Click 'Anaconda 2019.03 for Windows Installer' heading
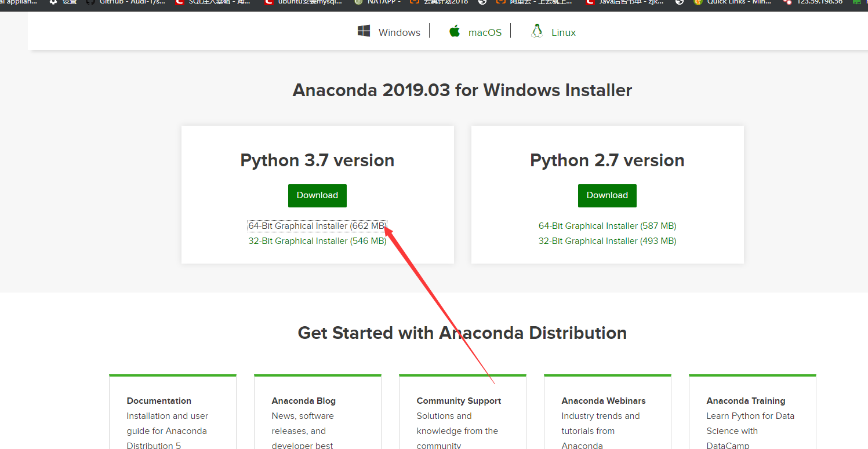 (x=462, y=90)
